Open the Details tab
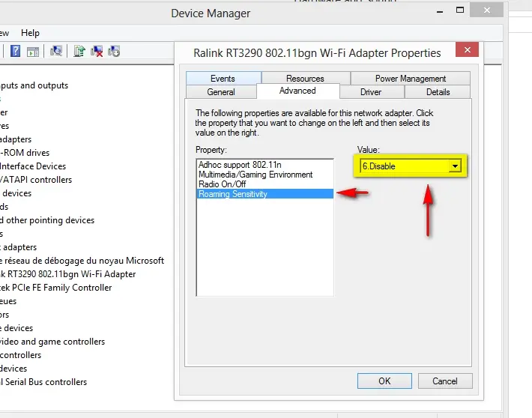 point(438,92)
